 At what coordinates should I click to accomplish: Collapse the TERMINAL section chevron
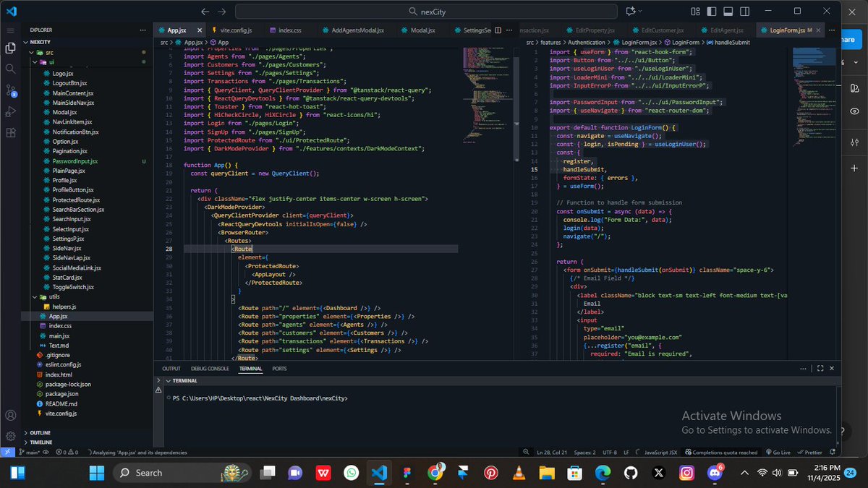click(x=168, y=380)
